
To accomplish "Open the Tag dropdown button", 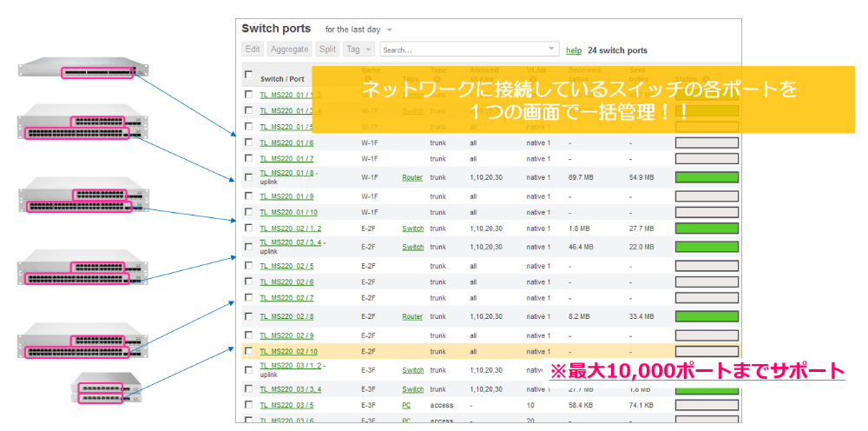I will click(358, 50).
